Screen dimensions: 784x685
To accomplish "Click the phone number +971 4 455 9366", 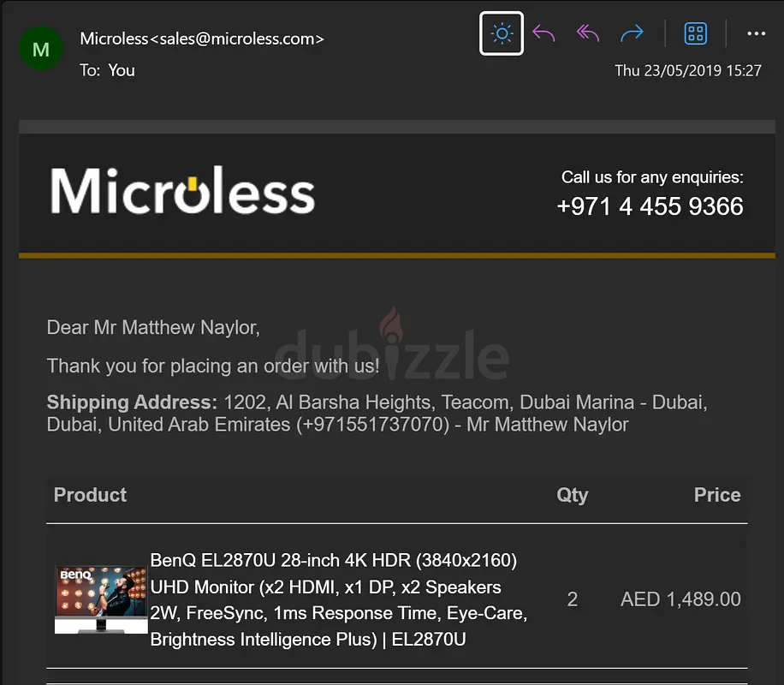I will [650, 206].
